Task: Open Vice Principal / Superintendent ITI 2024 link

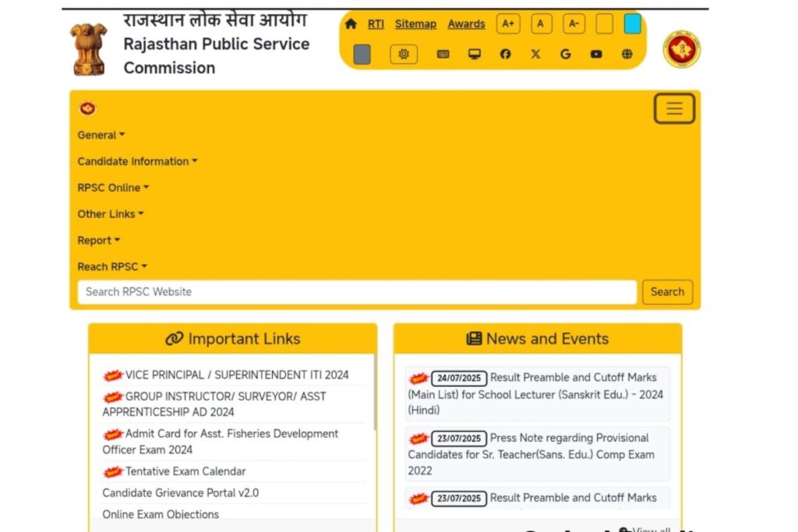Action: click(237, 375)
